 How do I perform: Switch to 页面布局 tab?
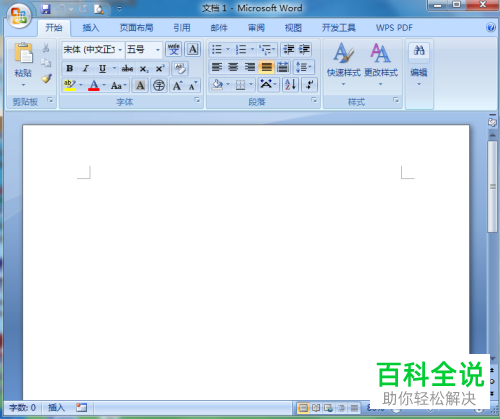click(x=136, y=28)
